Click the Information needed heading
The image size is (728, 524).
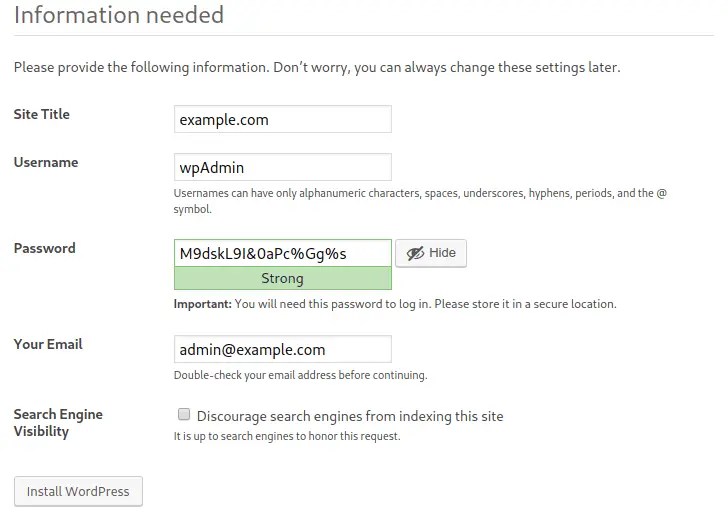click(x=119, y=15)
